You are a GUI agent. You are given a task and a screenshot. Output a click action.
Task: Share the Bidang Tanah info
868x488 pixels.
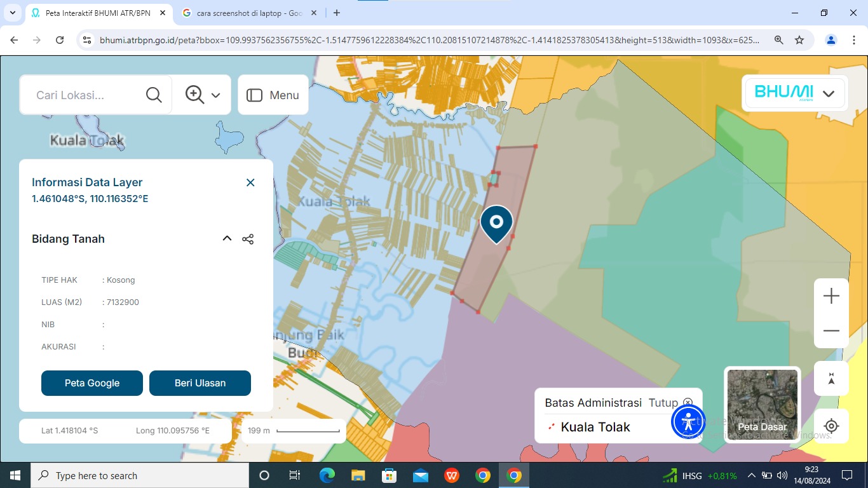tap(248, 239)
